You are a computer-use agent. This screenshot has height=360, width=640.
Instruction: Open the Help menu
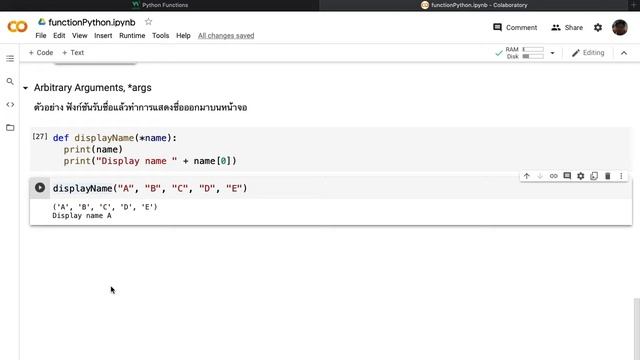(183, 36)
